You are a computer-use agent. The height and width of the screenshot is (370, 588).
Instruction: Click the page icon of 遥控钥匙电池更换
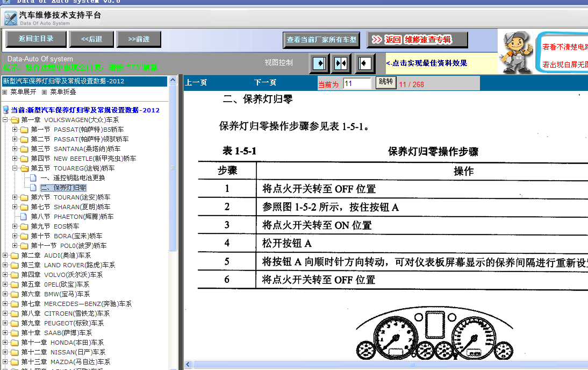[33, 178]
